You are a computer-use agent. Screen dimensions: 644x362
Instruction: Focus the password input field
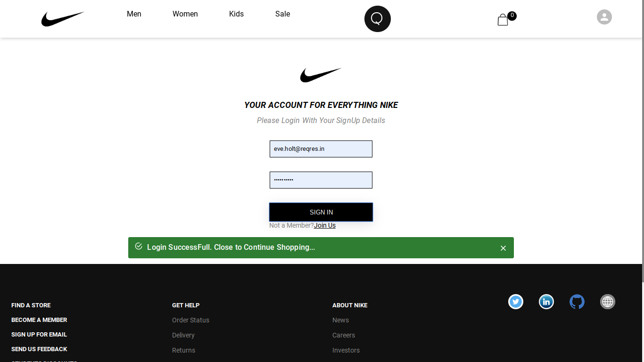tap(321, 180)
